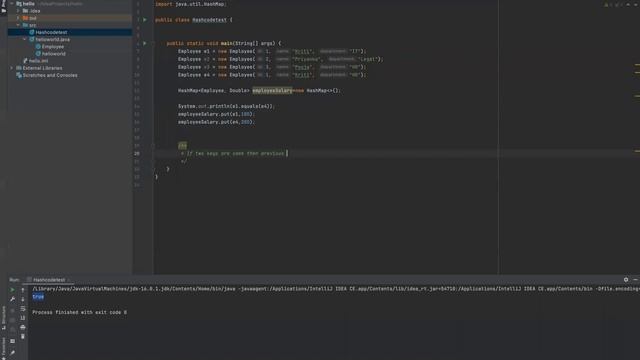Open Run panel settings gear
This screenshot has height=360, width=640.
(626, 280)
